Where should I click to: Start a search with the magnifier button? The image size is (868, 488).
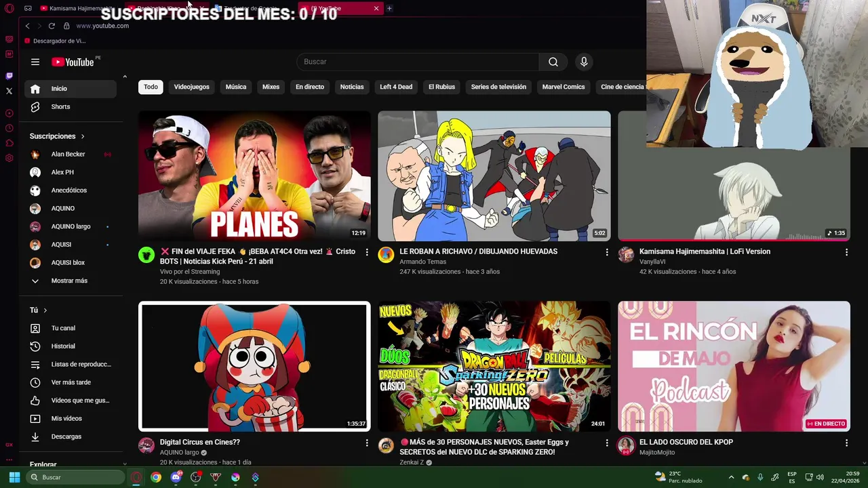553,62
